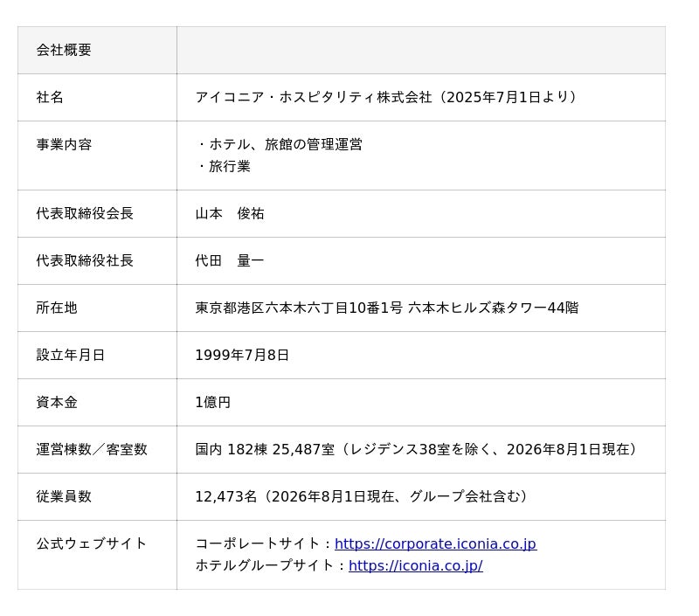Viewport: 699px width, 616px height.
Task: Open the corporate.iconia.co.jp link
Action: 435,543
